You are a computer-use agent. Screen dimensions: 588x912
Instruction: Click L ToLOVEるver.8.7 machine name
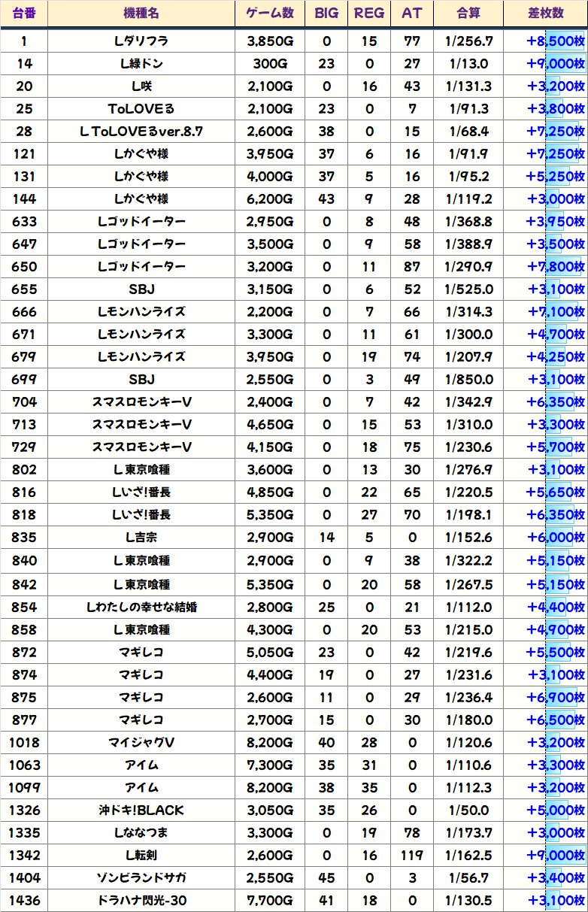[x=141, y=132]
